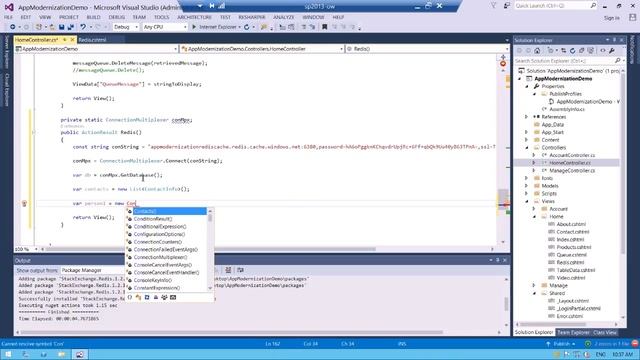Click the ReSharper error marker in left gutter

tap(24, 203)
